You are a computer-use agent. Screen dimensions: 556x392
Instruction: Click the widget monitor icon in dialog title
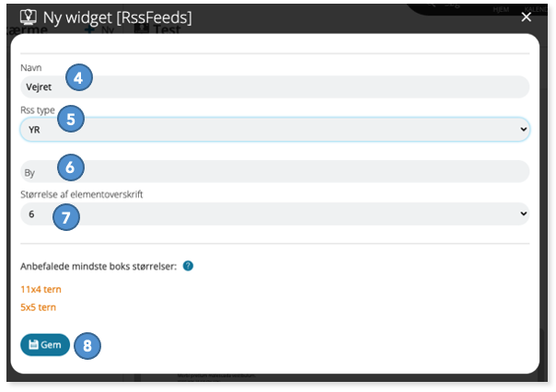[x=29, y=17]
